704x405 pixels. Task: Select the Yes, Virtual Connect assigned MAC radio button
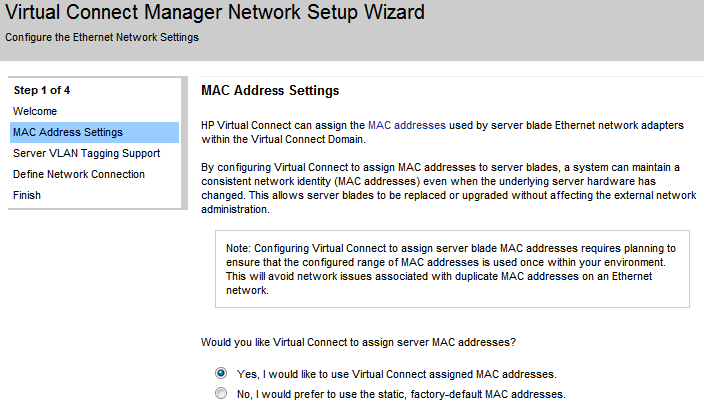221,374
